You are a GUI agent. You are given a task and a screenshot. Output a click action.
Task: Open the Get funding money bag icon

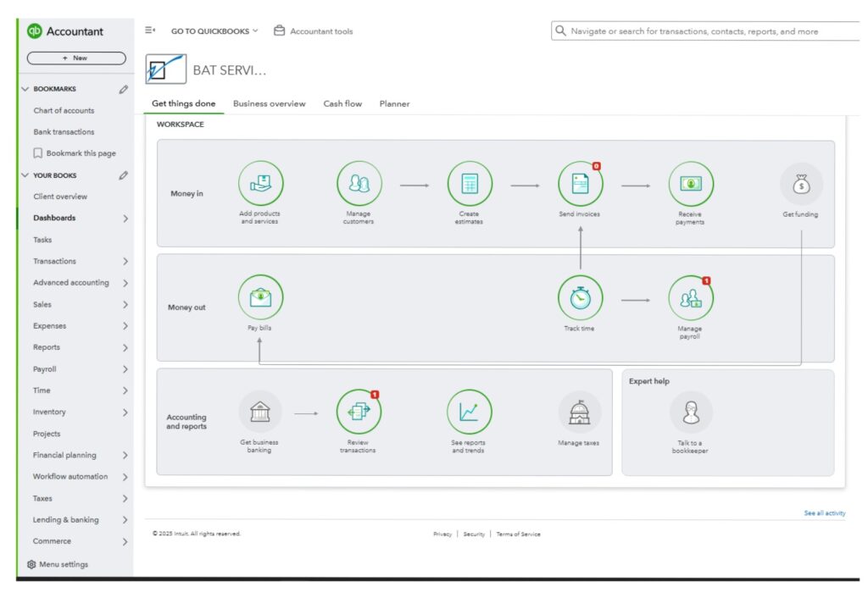[800, 184]
